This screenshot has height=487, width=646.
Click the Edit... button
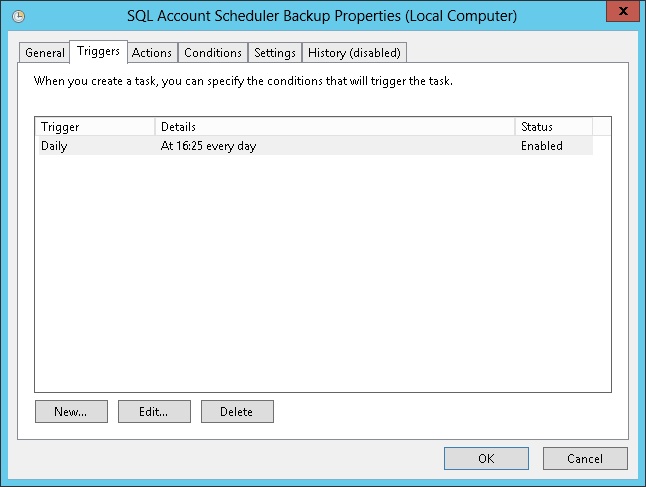coord(154,411)
